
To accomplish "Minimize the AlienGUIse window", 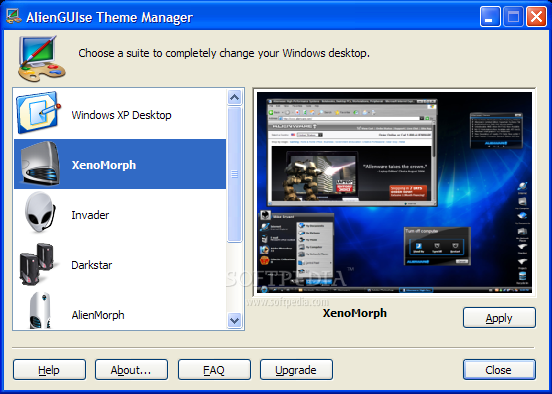I will [490, 17].
